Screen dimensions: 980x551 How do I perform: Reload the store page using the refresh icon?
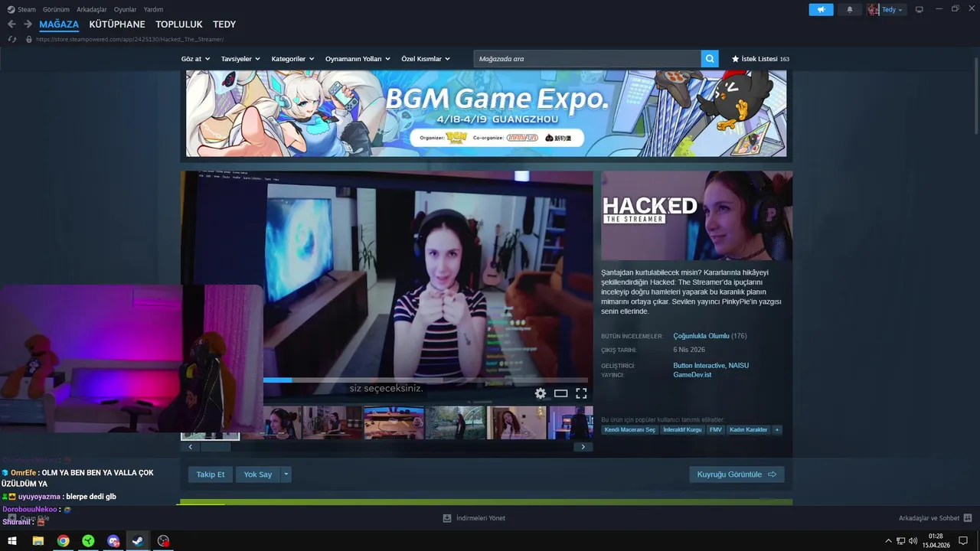tap(12, 39)
